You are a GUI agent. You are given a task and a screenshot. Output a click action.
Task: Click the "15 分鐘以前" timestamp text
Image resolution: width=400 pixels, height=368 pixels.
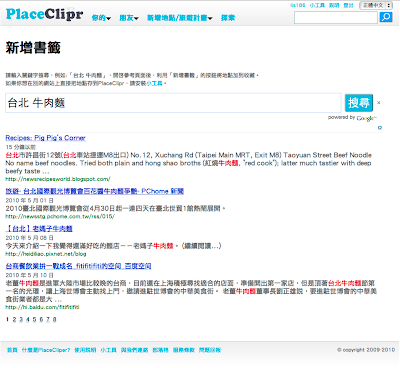click(20, 147)
